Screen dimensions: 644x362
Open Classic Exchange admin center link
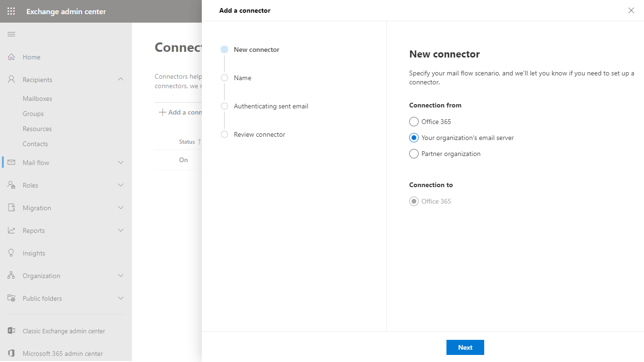pos(64,331)
